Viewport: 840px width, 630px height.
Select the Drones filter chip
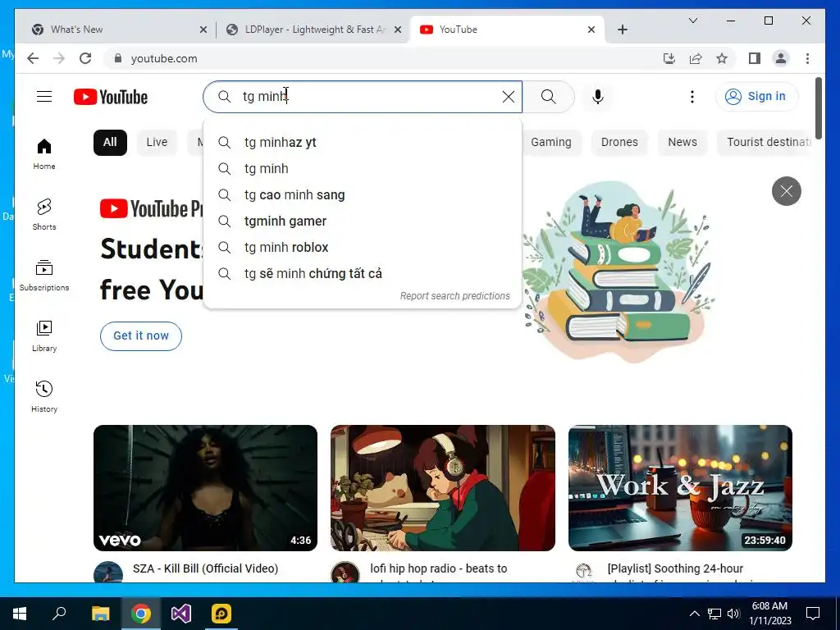point(619,143)
